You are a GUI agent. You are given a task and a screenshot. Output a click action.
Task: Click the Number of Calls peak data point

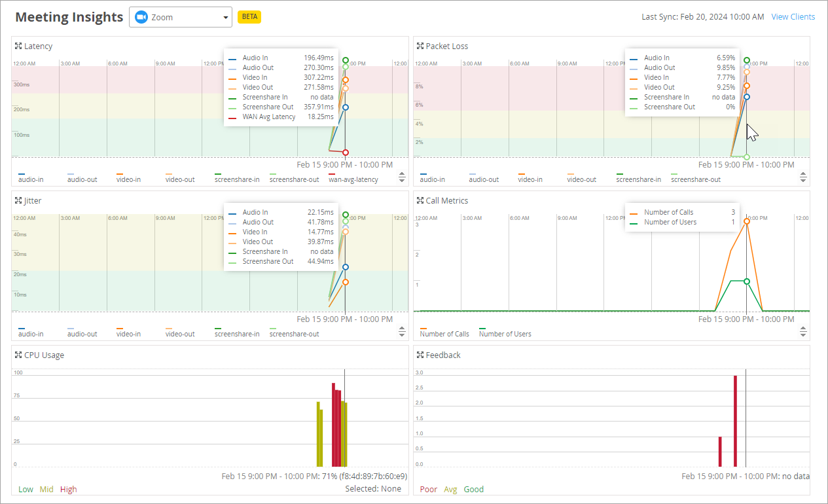tap(747, 221)
